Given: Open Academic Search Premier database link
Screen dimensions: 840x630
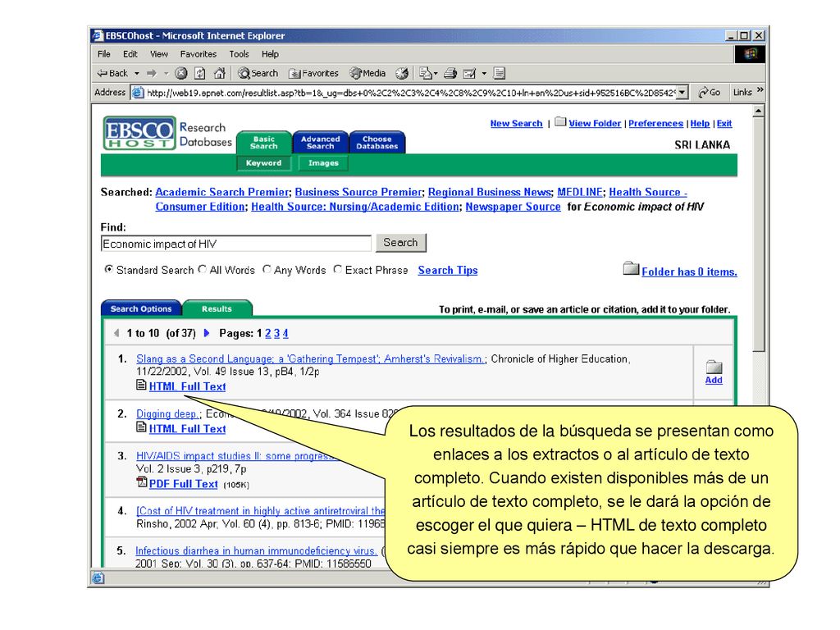Looking at the screenshot, I should pyautogui.click(x=221, y=192).
